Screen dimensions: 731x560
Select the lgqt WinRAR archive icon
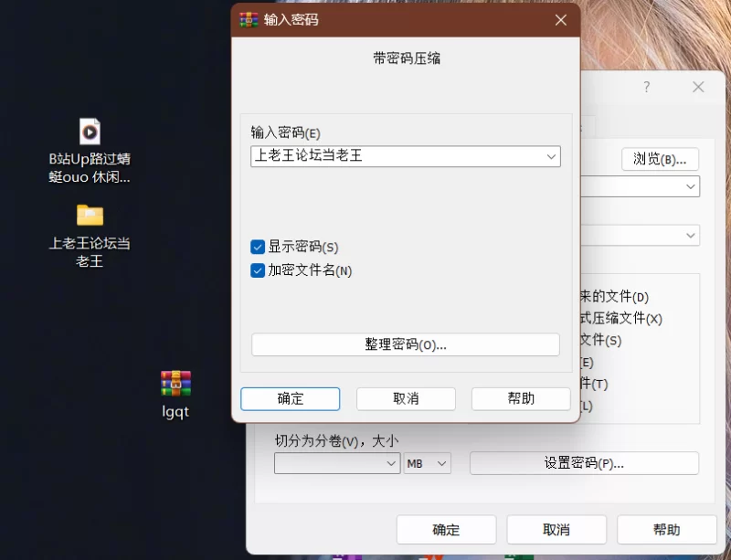pyautogui.click(x=175, y=384)
